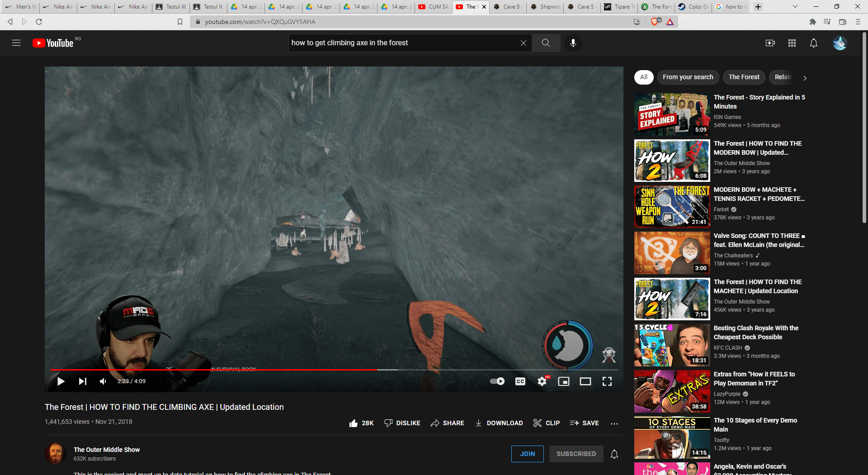Start a voice search with the microphone
Viewport: 868px width, 475px height.
pyautogui.click(x=573, y=43)
